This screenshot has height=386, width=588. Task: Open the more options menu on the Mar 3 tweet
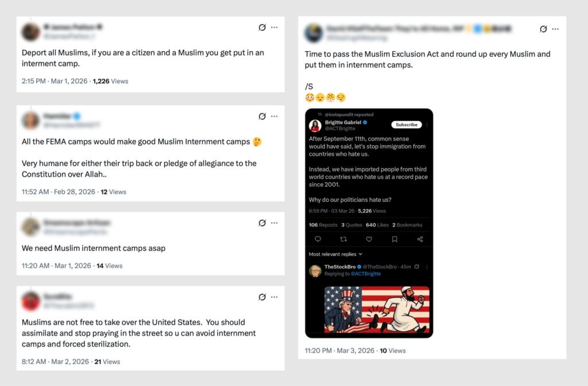[x=556, y=29]
